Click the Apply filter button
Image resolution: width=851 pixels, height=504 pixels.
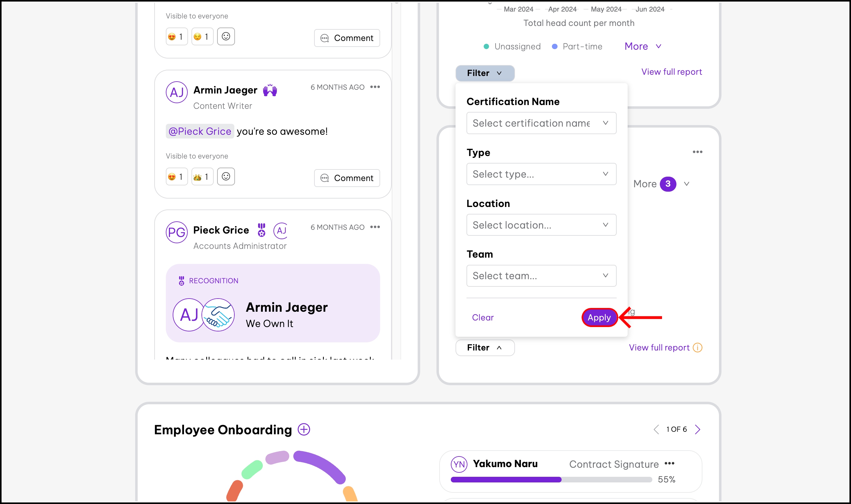point(599,318)
